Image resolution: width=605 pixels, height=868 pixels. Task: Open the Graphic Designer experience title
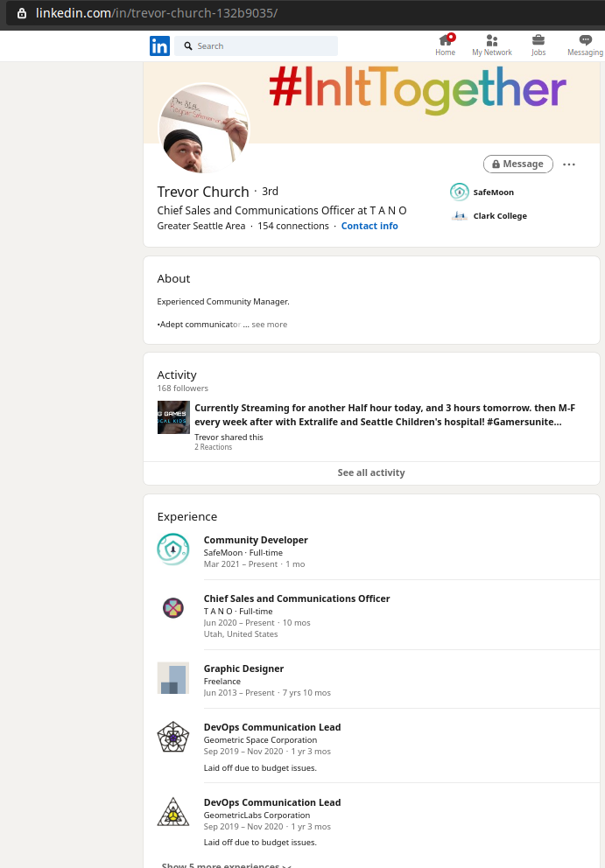click(243, 668)
